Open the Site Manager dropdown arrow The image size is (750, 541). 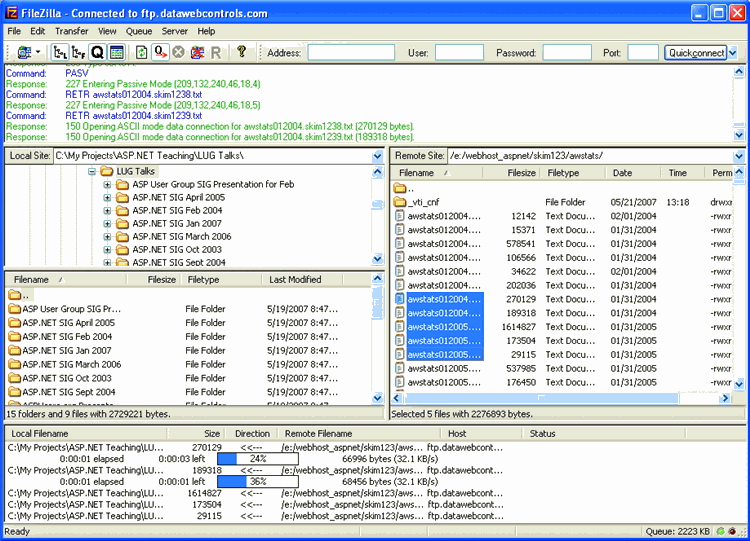[38, 52]
